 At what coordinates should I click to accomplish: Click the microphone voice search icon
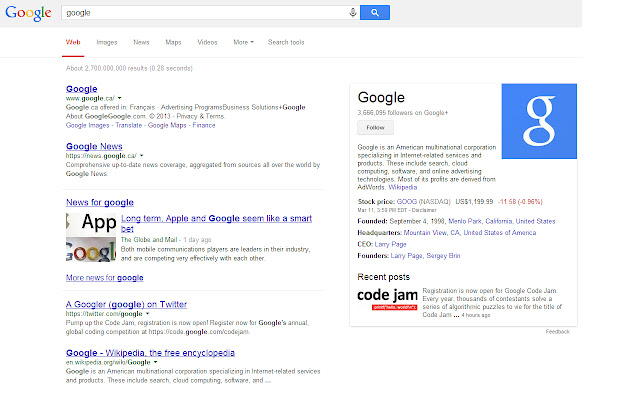(353, 13)
